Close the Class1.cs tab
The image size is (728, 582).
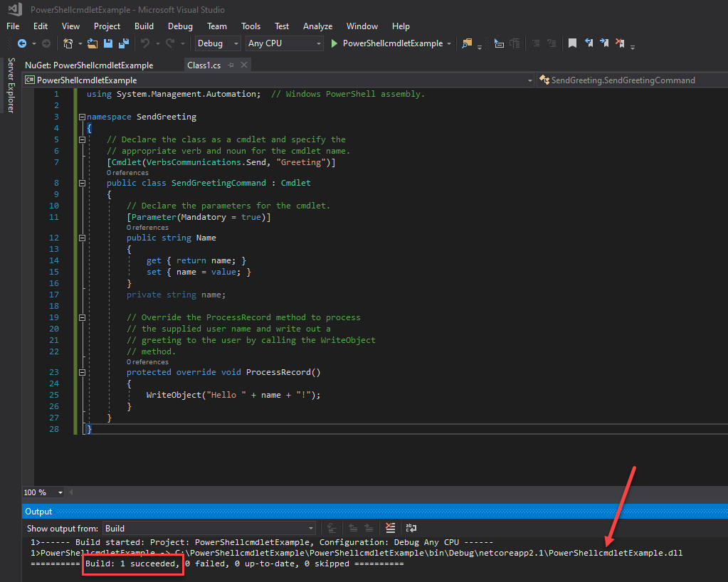pos(244,65)
